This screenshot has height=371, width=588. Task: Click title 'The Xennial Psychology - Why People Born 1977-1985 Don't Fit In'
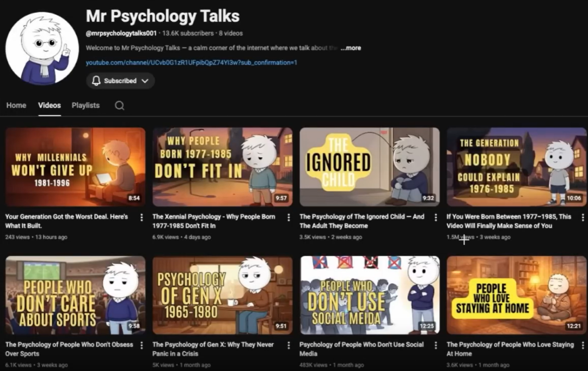coord(214,221)
